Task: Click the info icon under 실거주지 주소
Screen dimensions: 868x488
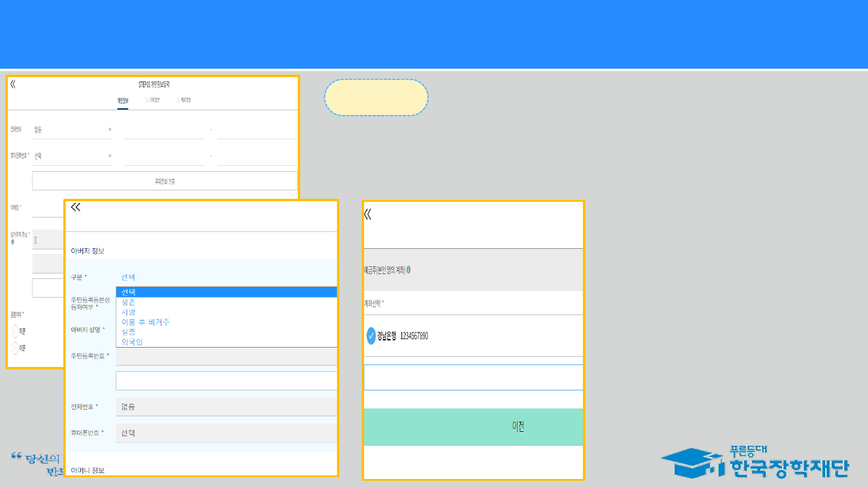Action: click(x=12, y=242)
